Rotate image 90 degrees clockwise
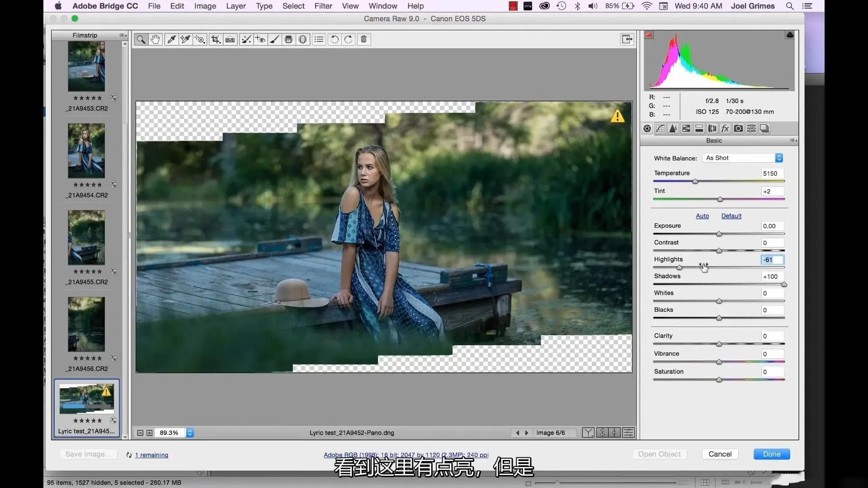Image resolution: width=868 pixels, height=488 pixels. pyautogui.click(x=349, y=40)
